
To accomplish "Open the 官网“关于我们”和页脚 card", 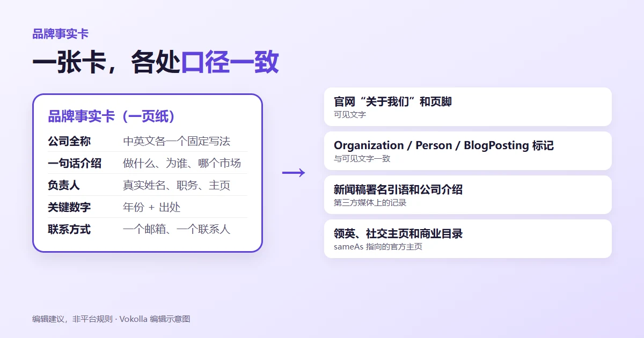I will coord(468,107).
